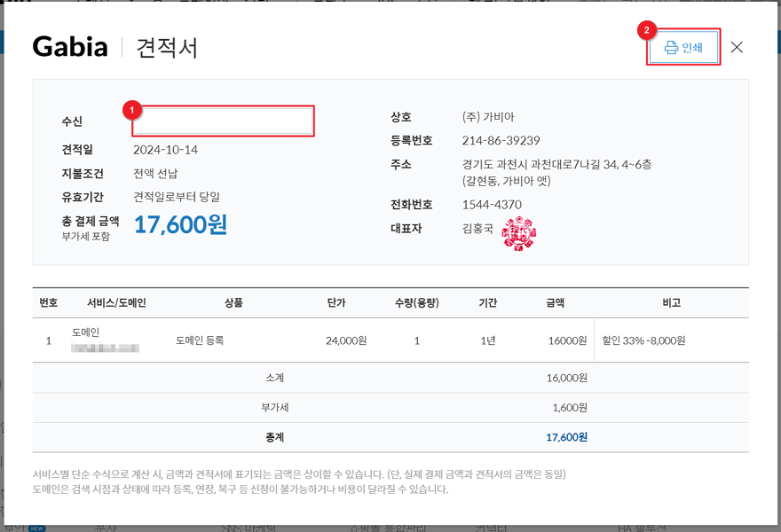Close the 견적서 dialog with X
Viewport: 781px width, 532px height.
coord(737,47)
